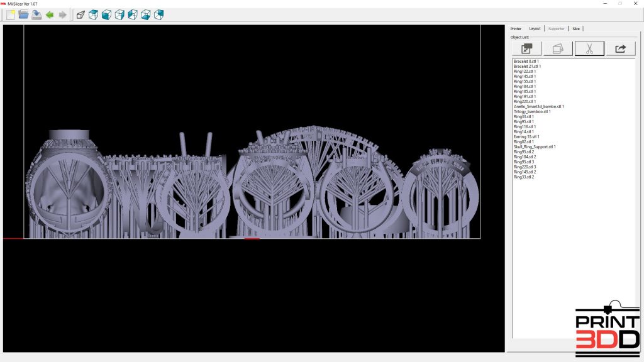Screen dimensions: 644x362
Task: Click the save-to-disk toolbar icon
Action: tap(36, 14)
